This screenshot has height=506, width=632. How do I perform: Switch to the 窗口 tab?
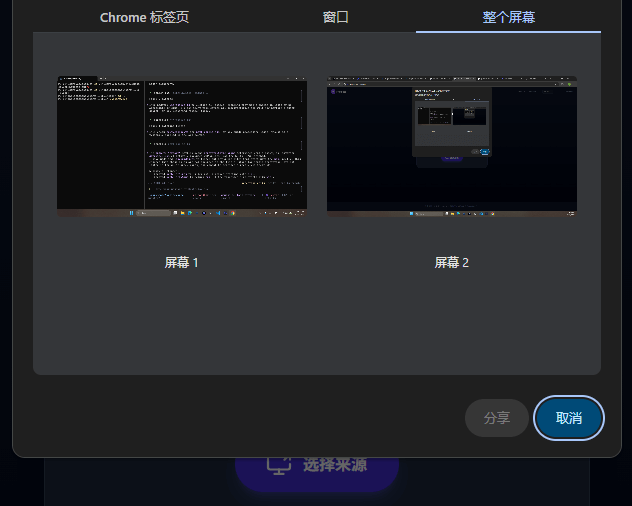[x=335, y=17]
